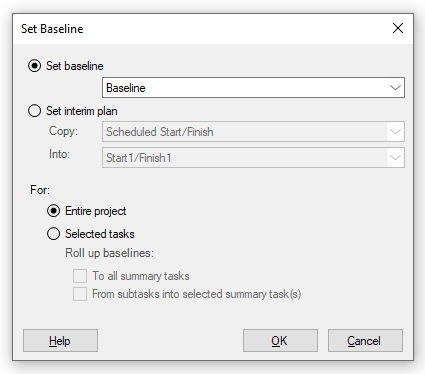The height and width of the screenshot is (374, 425).
Task: Click the For: label
Action: pos(40,190)
